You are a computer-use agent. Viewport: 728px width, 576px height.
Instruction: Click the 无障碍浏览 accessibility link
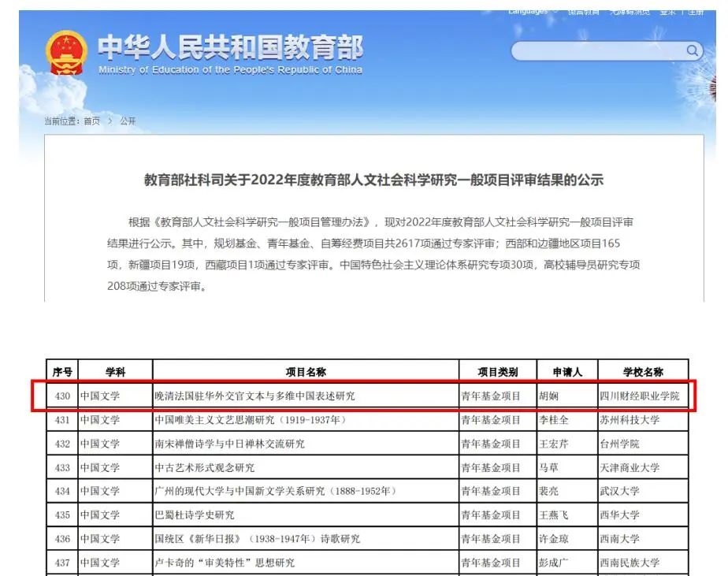[630, 11]
